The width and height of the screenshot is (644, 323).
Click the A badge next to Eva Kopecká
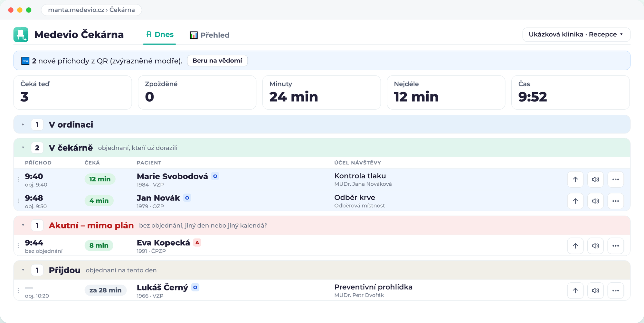(x=197, y=243)
